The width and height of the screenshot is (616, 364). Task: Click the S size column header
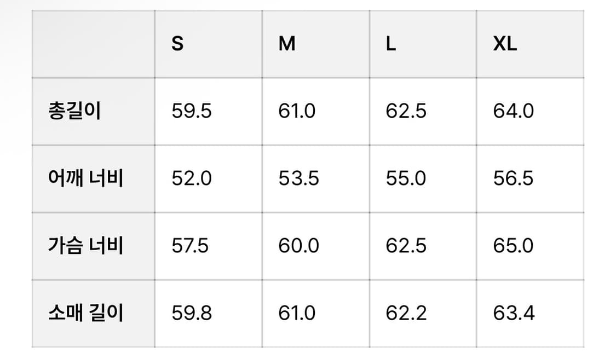point(208,44)
